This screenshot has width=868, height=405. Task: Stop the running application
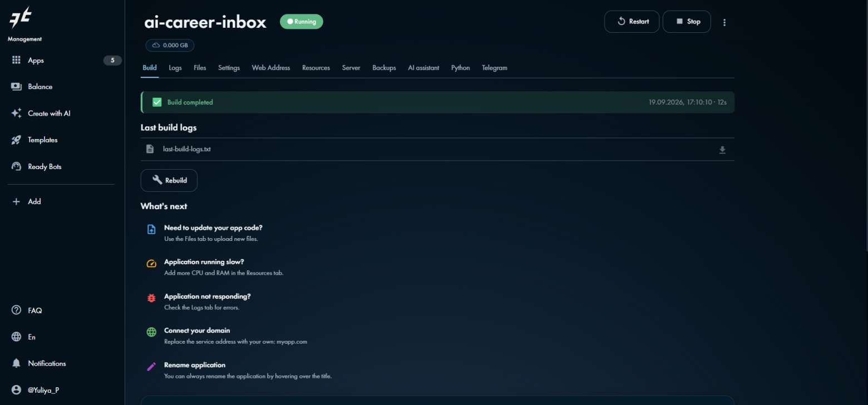687,22
